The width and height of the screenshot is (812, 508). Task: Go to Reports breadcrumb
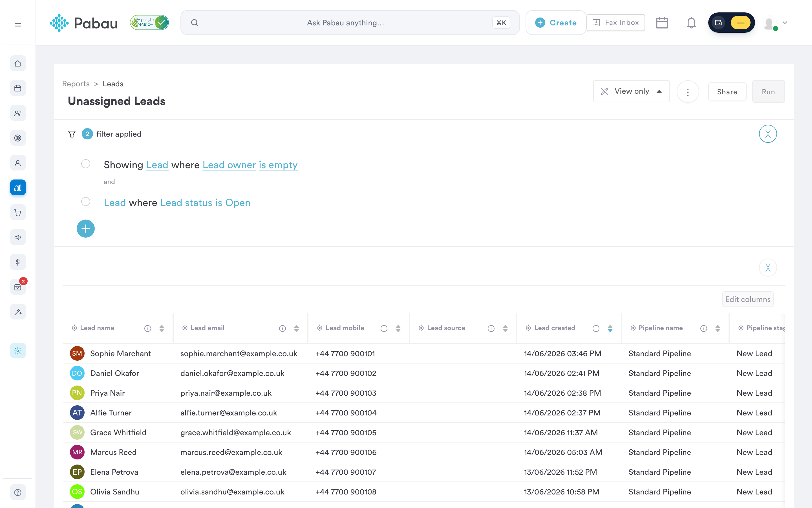[x=76, y=84]
